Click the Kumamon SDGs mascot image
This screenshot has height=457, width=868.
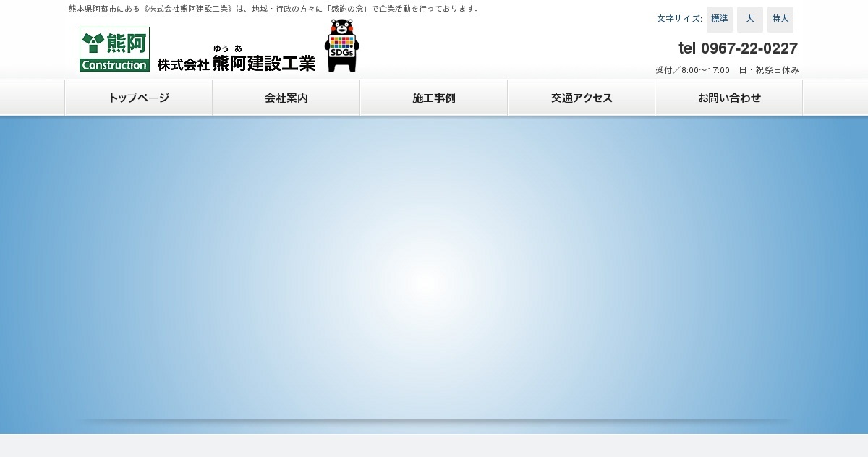coord(342,46)
